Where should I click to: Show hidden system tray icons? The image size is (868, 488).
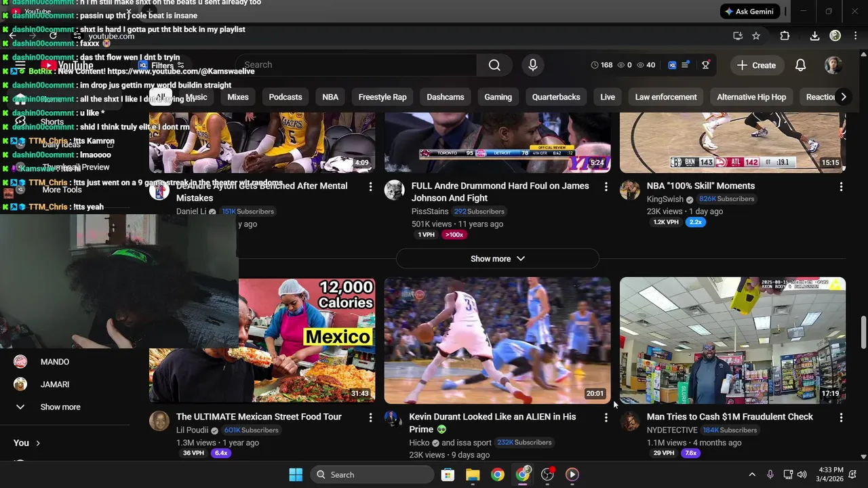(751, 474)
